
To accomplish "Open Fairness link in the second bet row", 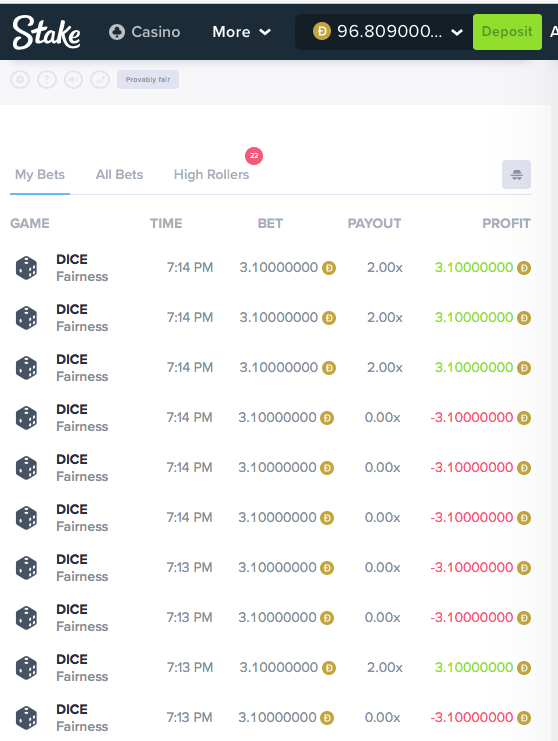I will tap(82, 327).
